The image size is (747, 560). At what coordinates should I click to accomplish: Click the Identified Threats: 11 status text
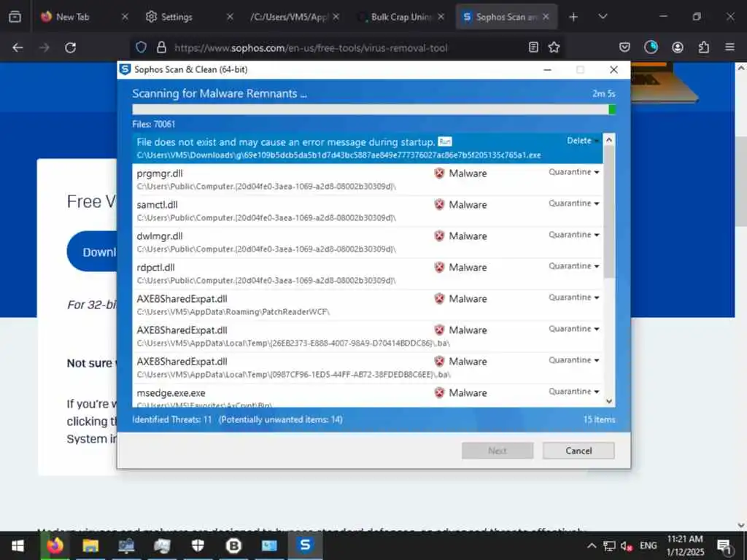(172, 419)
